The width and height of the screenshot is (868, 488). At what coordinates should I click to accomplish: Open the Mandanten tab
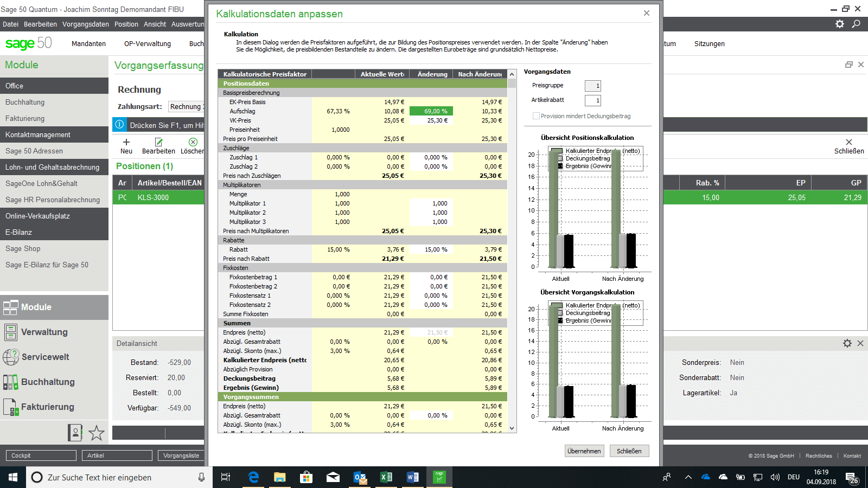(x=88, y=44)
